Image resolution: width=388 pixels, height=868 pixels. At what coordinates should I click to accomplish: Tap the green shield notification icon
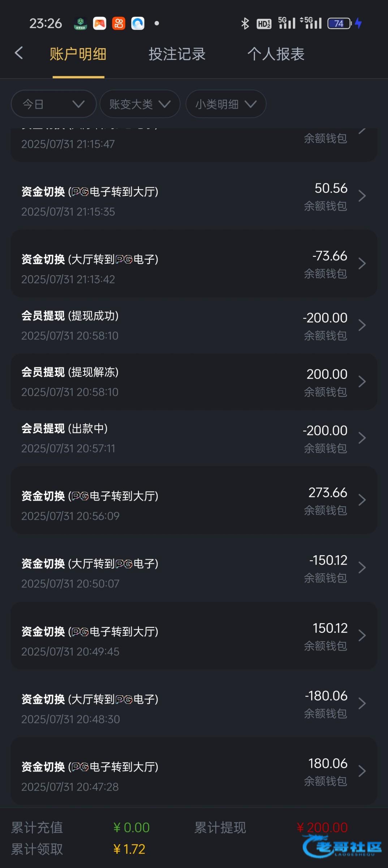(x=80, y=24)
